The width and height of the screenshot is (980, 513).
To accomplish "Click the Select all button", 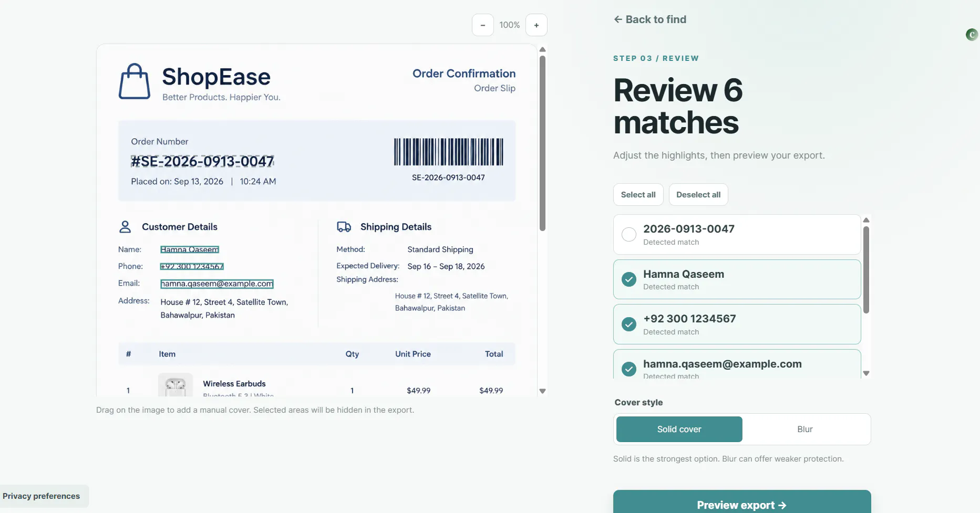I will [x=638, y=195].
